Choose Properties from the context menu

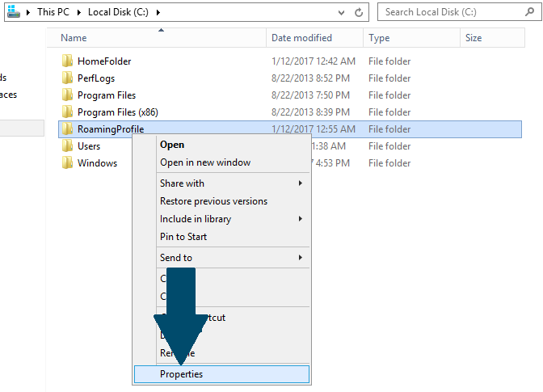point(182,374)
